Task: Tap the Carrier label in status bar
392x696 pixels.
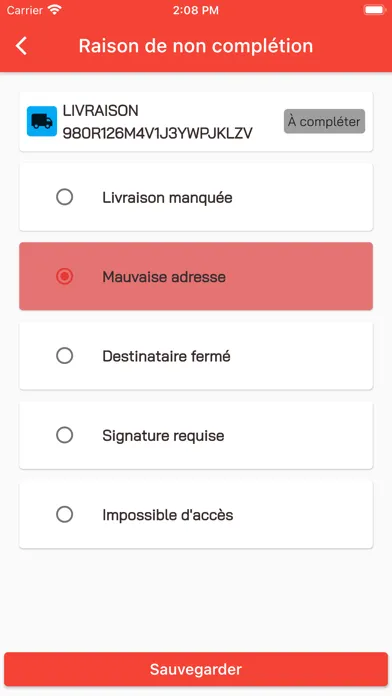Action: [x=25, y=10]
